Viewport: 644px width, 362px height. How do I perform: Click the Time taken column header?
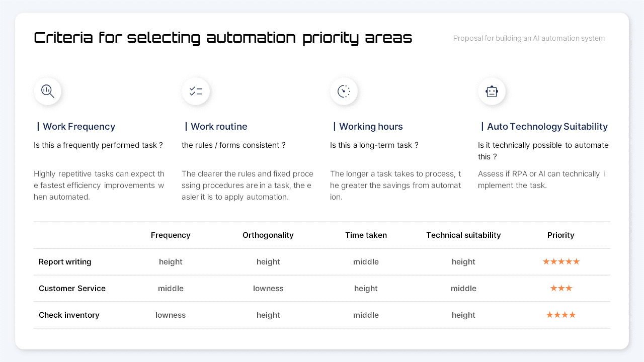366,235
